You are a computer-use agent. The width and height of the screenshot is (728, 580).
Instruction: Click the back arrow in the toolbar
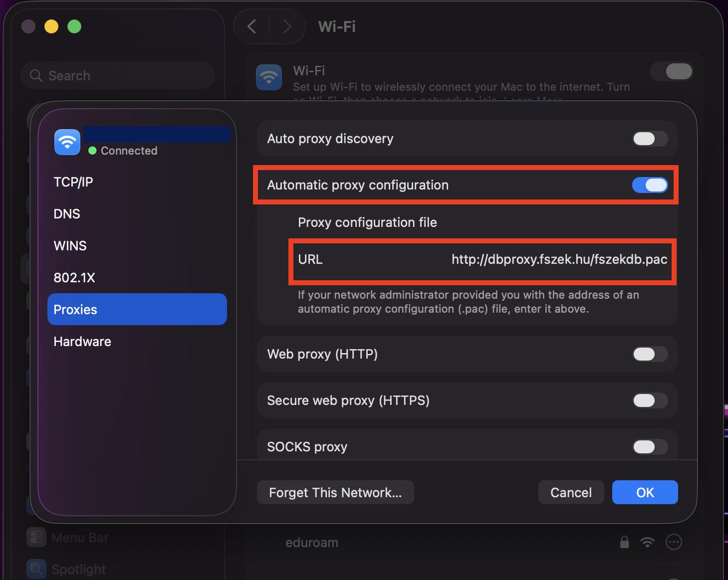[252, 26]
